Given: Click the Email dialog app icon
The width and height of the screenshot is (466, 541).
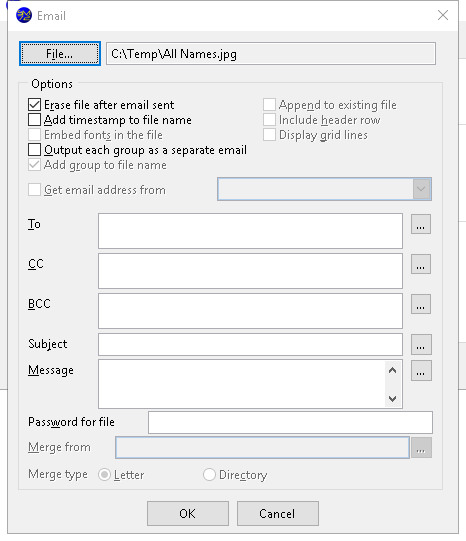Looking at the screenshot, I should click(24, 16).
